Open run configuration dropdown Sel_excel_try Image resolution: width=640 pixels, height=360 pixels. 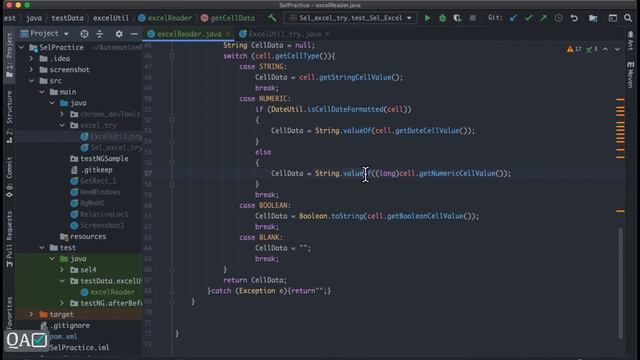(x=350, y=18)
